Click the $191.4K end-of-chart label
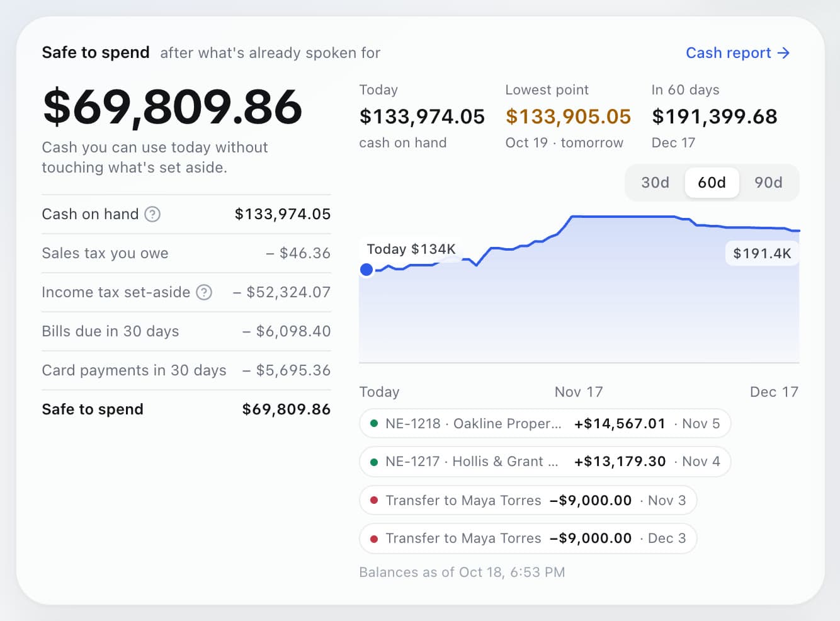The image size is (840, 621). pyautogui.click(x=762, y=253)
